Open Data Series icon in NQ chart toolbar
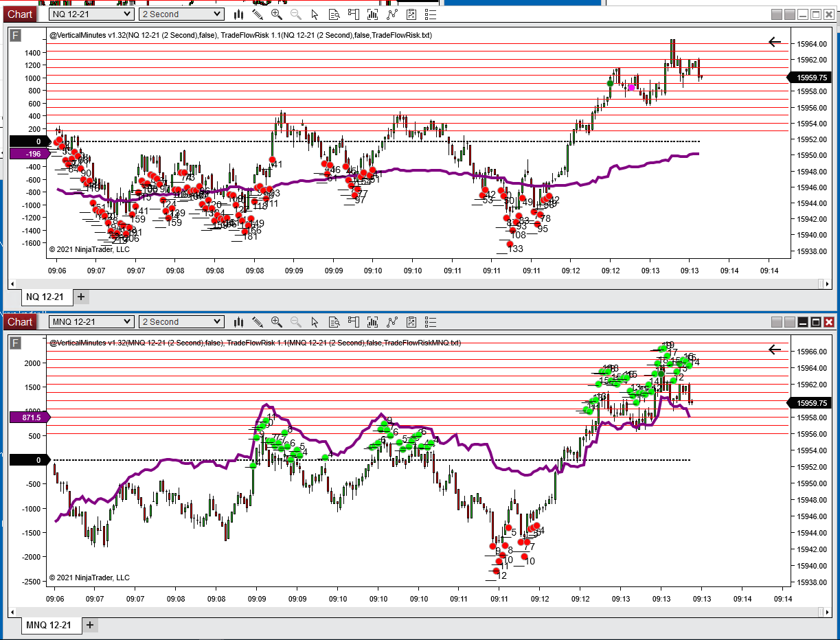Image resolution: width=840 pixels, height=640 pixels. (373, 14)
